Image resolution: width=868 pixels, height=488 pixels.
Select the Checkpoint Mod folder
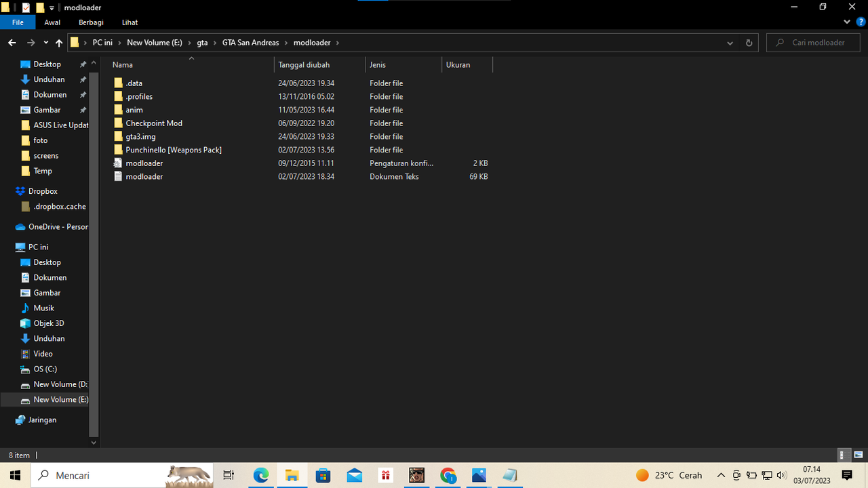click(154, 123)
